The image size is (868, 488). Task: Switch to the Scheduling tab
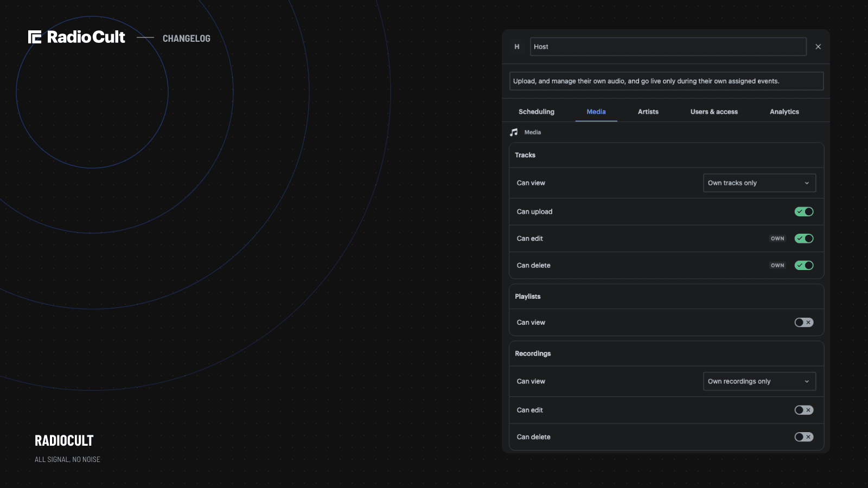537,112
